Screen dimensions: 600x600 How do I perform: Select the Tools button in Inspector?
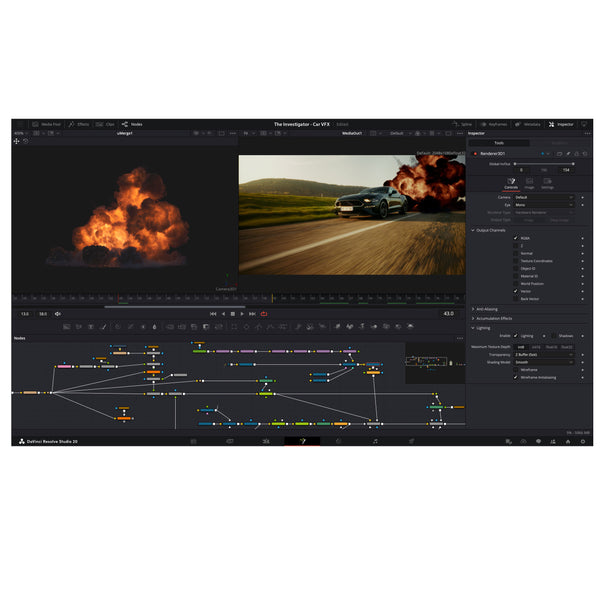click(499, 143)
